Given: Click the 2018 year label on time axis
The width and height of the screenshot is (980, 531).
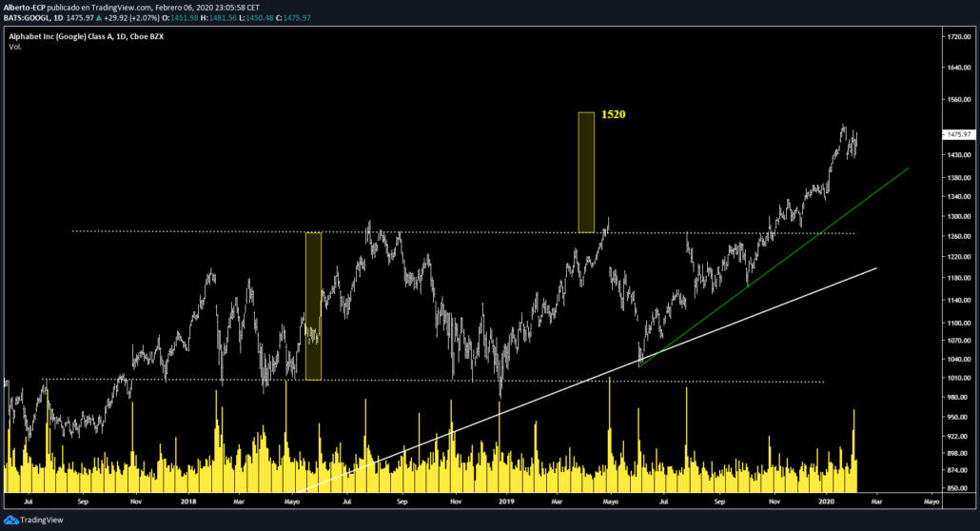Looking at the screenshot, I should click(188, 501).
